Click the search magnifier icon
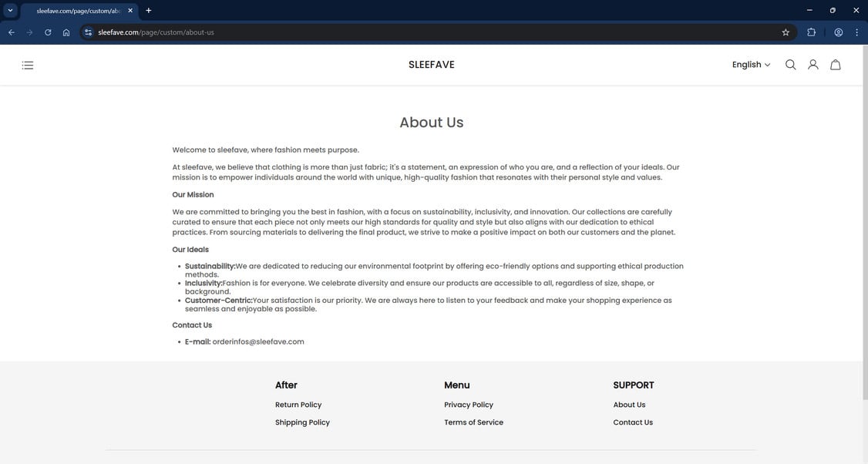 click(x=790, y=65)
